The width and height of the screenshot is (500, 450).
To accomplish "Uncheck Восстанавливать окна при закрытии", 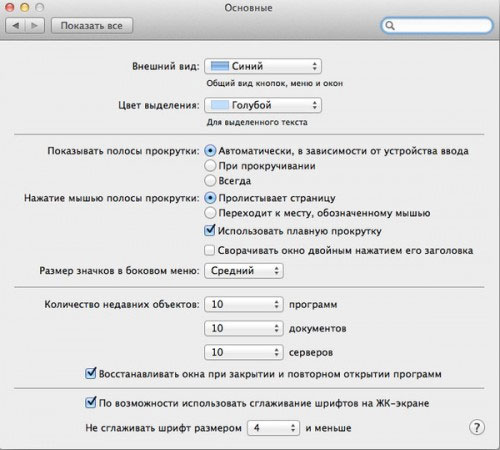I will tap(91, 374).
